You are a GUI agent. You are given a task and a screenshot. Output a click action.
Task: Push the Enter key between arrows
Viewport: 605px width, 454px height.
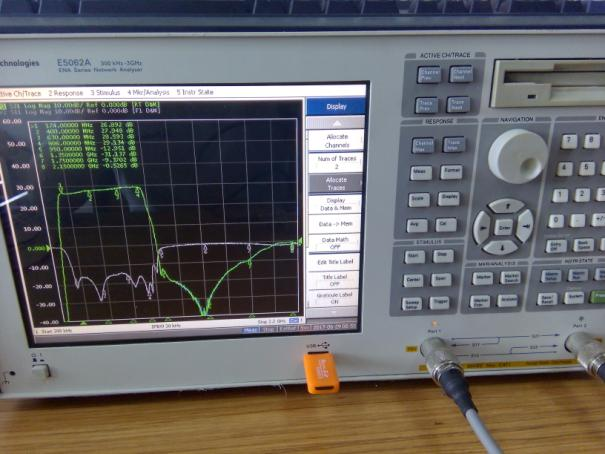point(504,228)
